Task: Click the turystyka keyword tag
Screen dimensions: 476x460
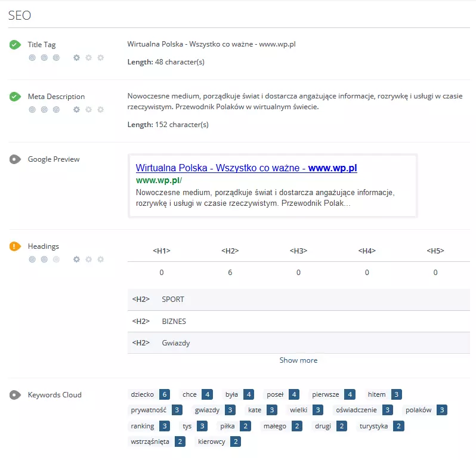Action: pos(381,426)
